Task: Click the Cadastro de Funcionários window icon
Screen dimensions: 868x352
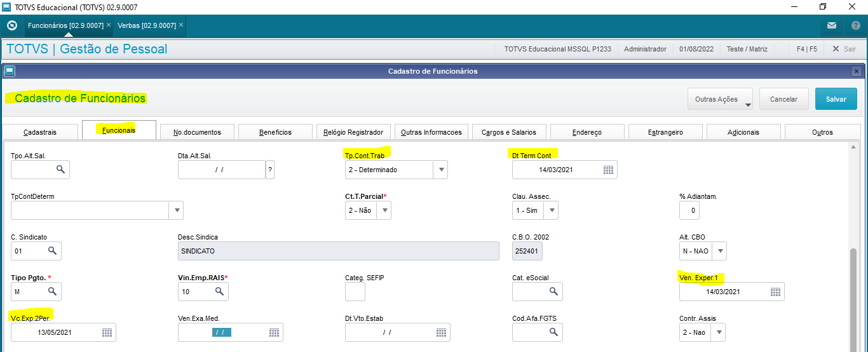Action: click(x=10, y=71)
